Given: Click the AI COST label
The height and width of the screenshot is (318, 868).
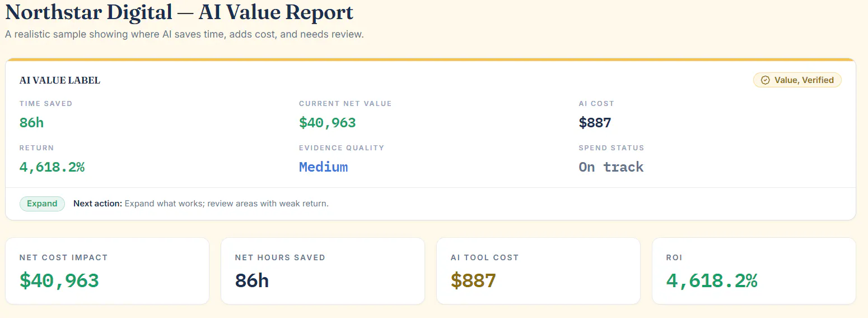Looking at the screenshot, I should 596,104.
